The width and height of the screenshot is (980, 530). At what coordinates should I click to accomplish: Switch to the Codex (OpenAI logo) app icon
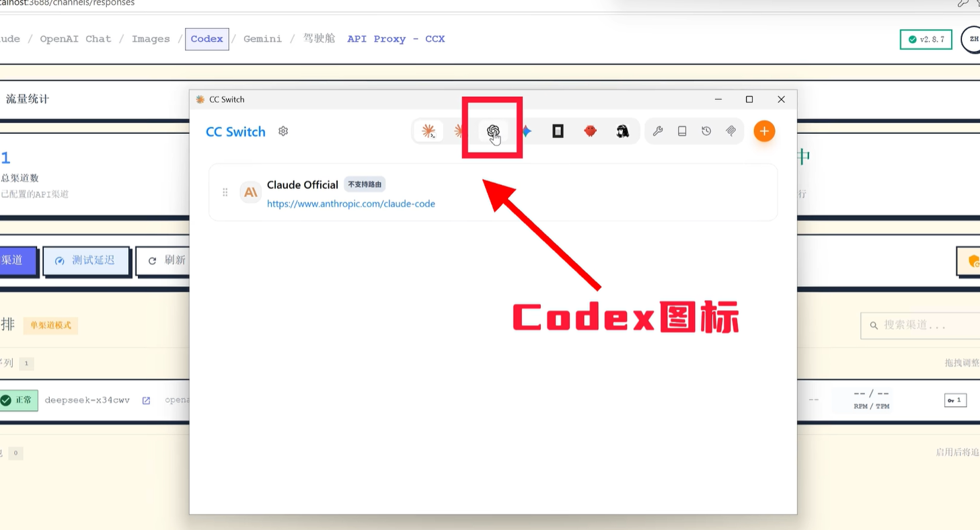tap(493, 131)
